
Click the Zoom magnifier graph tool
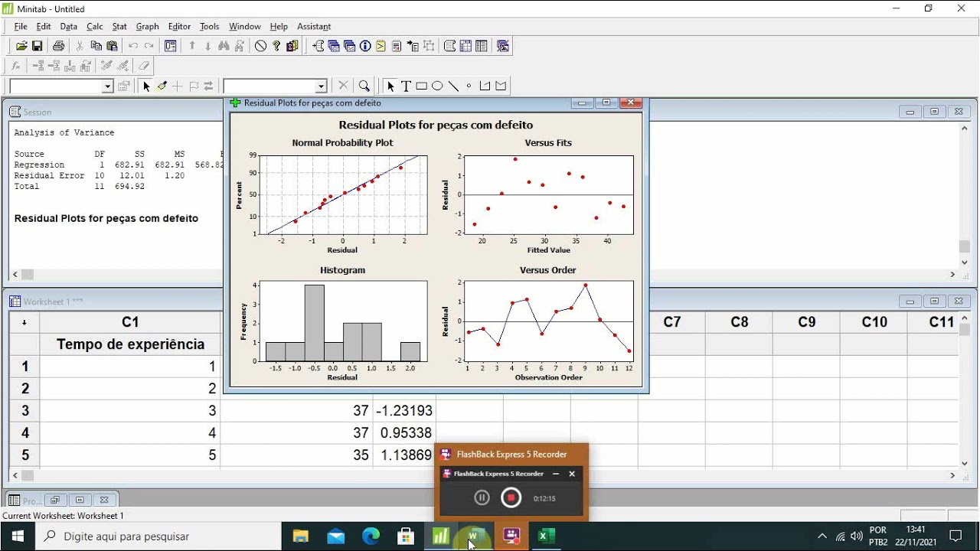click(364, 86)
